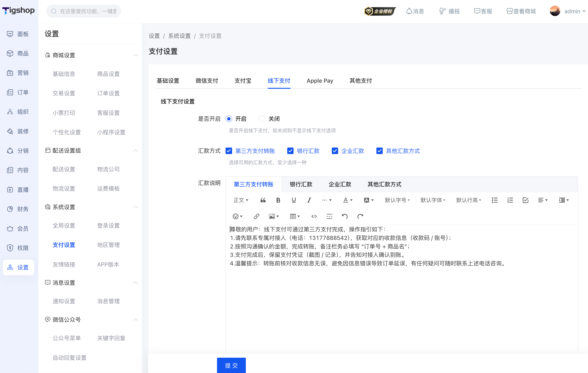The width and height of the screenshot is (588, 373).
Task: Insert numbered list
Action: (510, 200)
